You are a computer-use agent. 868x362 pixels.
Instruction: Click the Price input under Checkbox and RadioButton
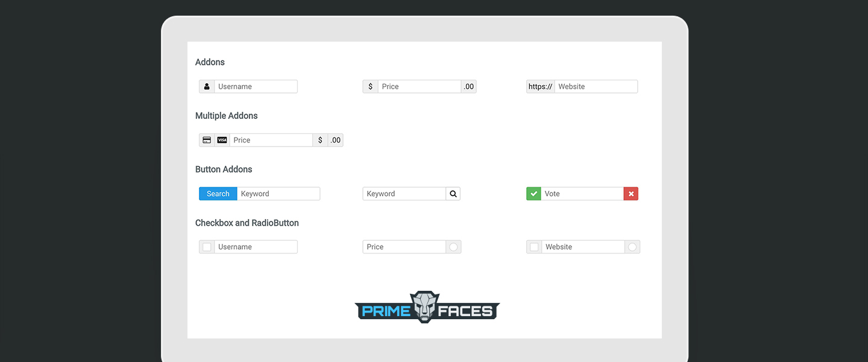coord(404,247)
